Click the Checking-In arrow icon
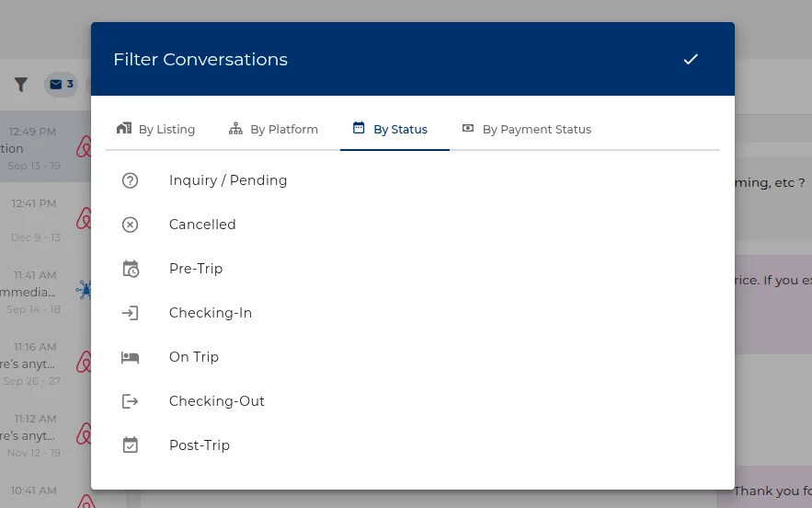 130,313
